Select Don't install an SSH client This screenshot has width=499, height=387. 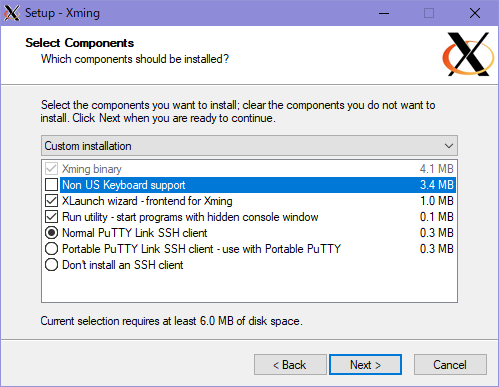pyautogui.click(x=52, y=265)
